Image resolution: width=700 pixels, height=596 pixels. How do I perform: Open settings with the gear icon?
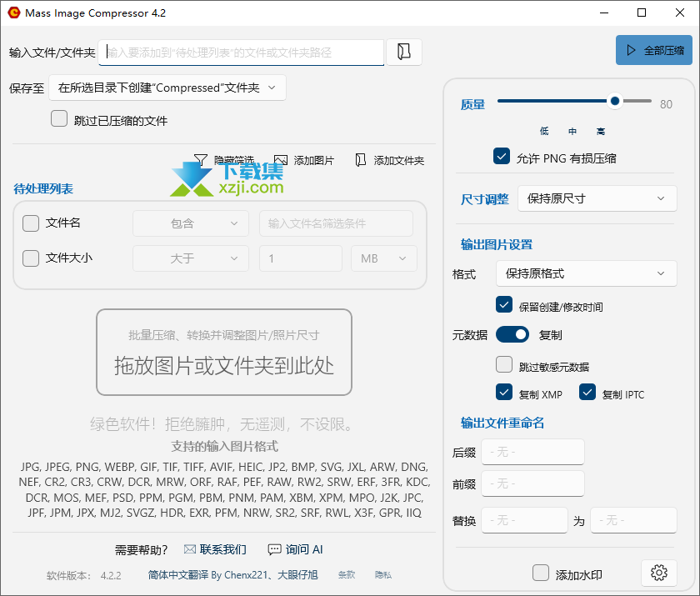tap(659, 573)
